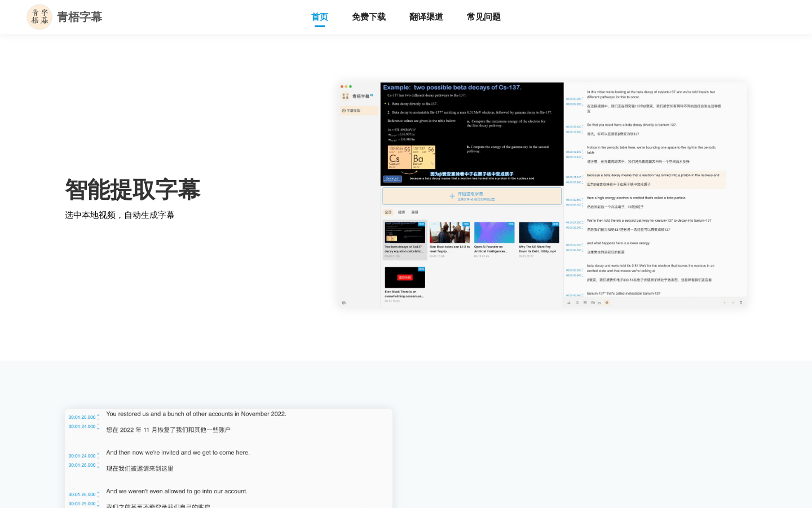This screenshot has height=508, width=812.
Task: Select the 全部 file filter
Action: [389, 212]
